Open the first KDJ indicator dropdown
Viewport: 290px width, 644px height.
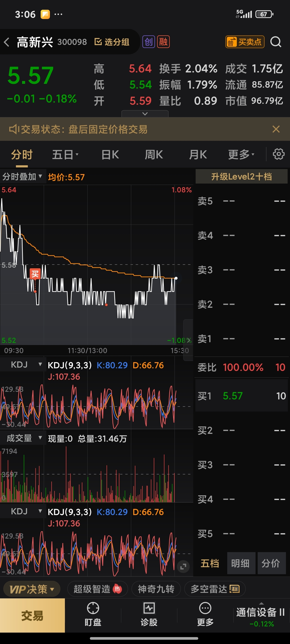coord(23,365)
